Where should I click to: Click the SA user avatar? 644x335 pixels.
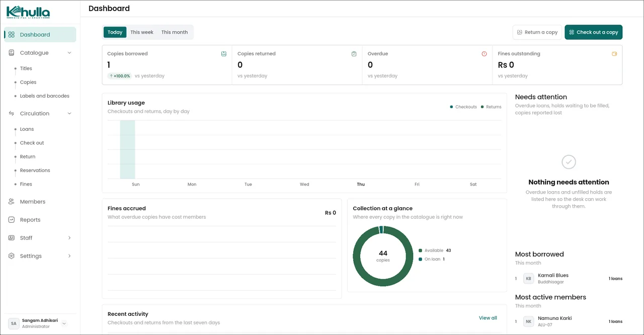(14, 323)
